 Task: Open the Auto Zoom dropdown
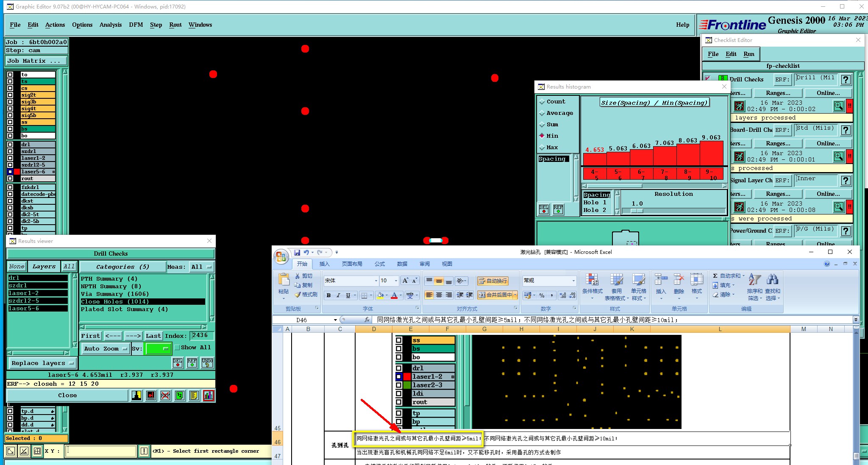click(106, 348)
